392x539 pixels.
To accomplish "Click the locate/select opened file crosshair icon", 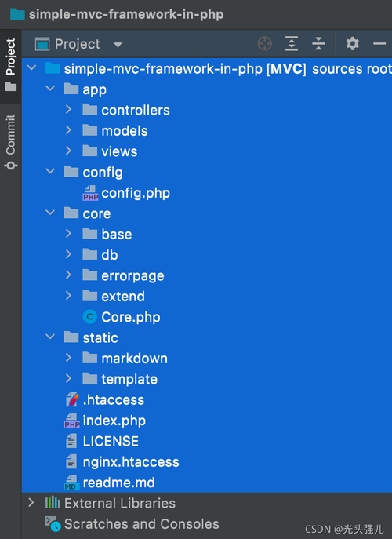I will tap(264, 44).
